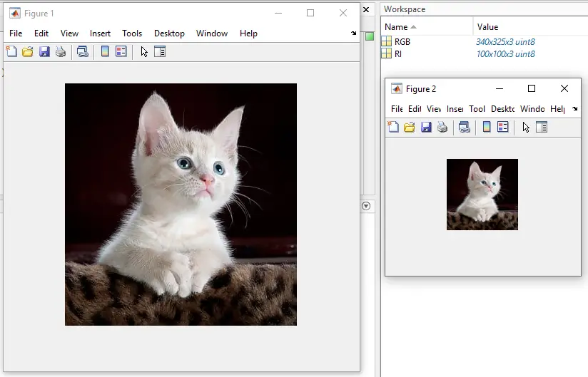Close panel with X button left of Workspace
Viewport: 588px width, 377px height.
(366, 10)
